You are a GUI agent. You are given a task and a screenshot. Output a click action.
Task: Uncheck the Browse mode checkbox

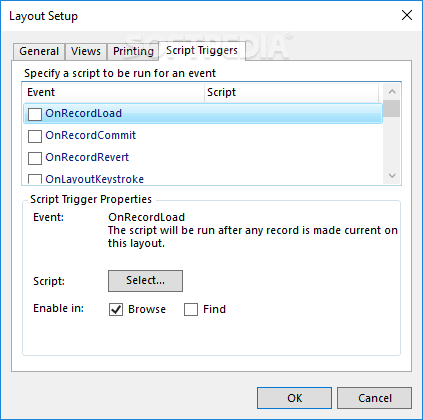coord(116,310)
